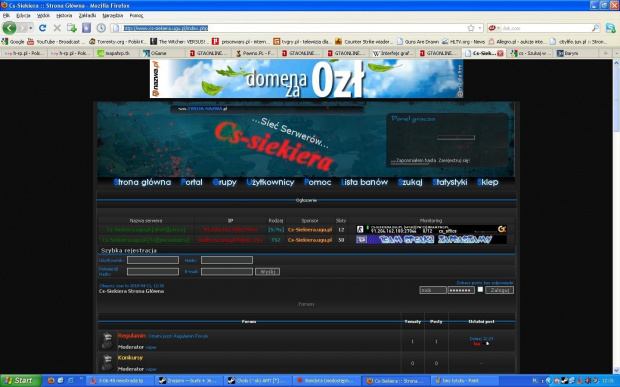
Task: Click the Stop loading X icon
Action: (x=57, y=28)
